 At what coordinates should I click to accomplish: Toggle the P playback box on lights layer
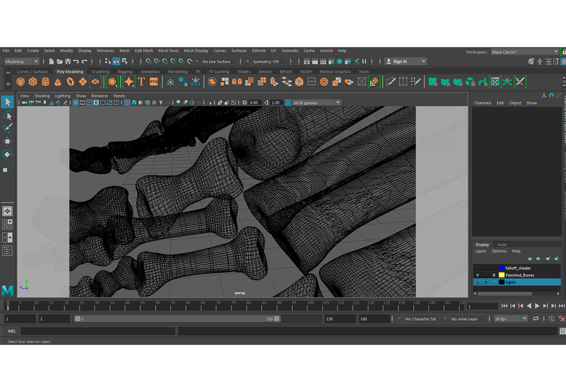pyautogui.click(x=486, y=282)
